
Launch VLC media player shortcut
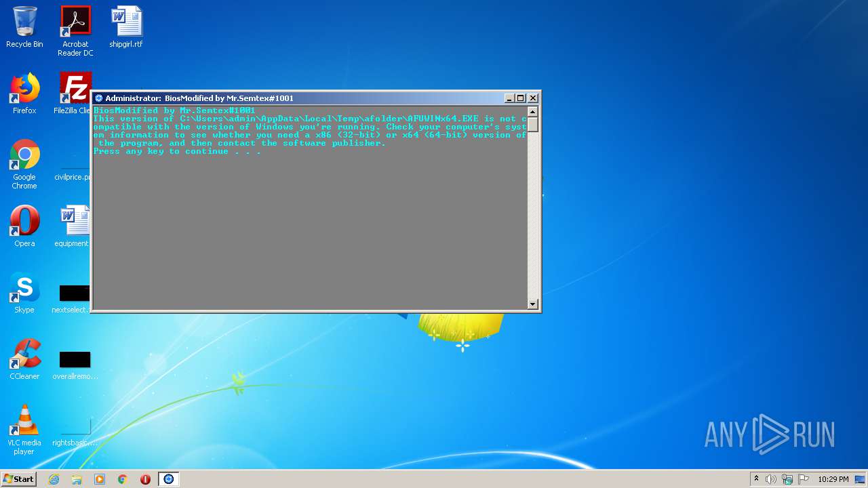tap(24, 430)
